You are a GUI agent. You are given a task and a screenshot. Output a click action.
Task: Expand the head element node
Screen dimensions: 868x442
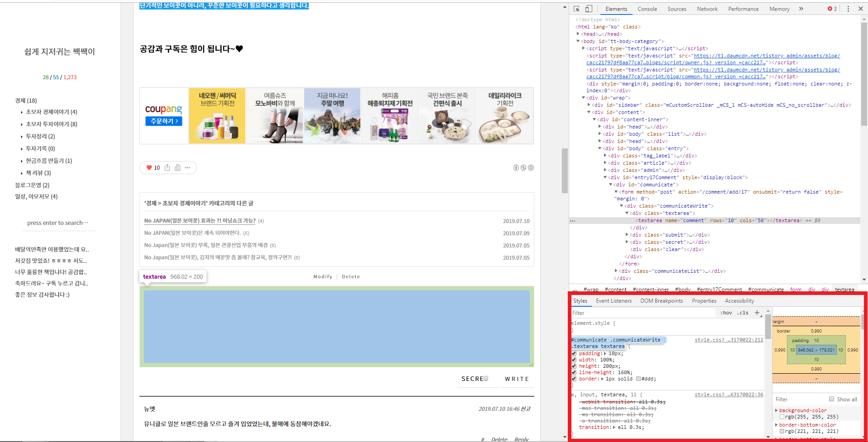click(x=578, y=34)
